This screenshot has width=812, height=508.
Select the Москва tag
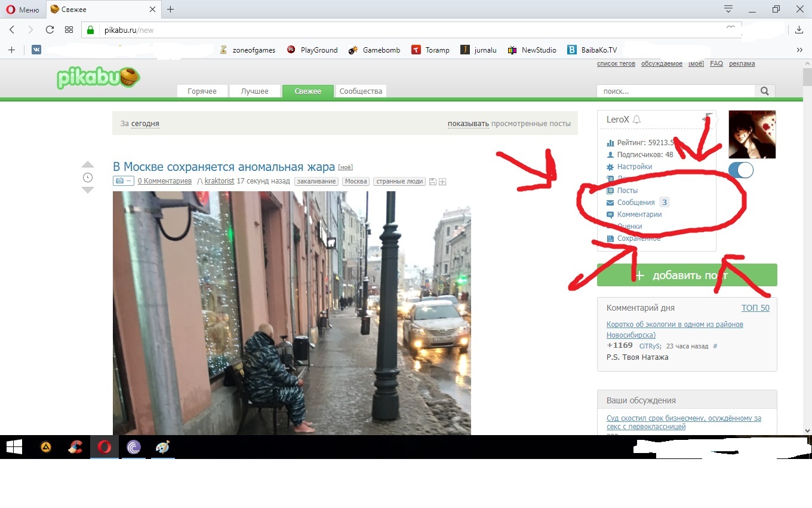coord(356,181)
